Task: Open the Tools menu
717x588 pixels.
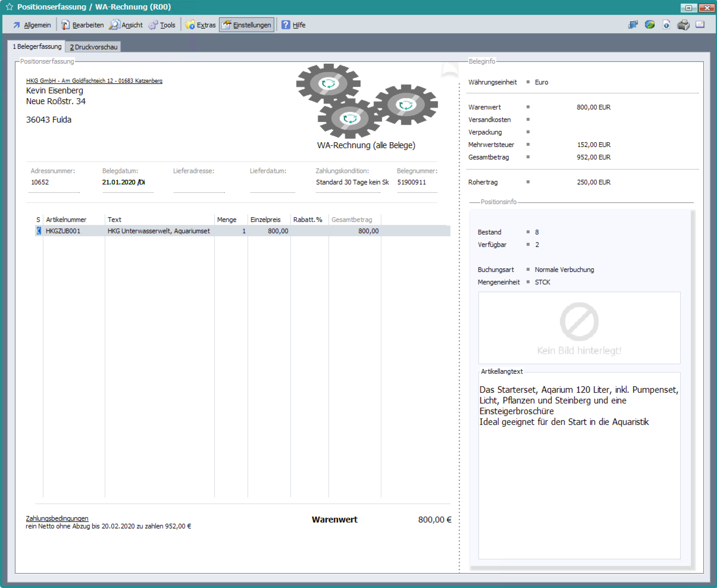Action: pos(162,25)
